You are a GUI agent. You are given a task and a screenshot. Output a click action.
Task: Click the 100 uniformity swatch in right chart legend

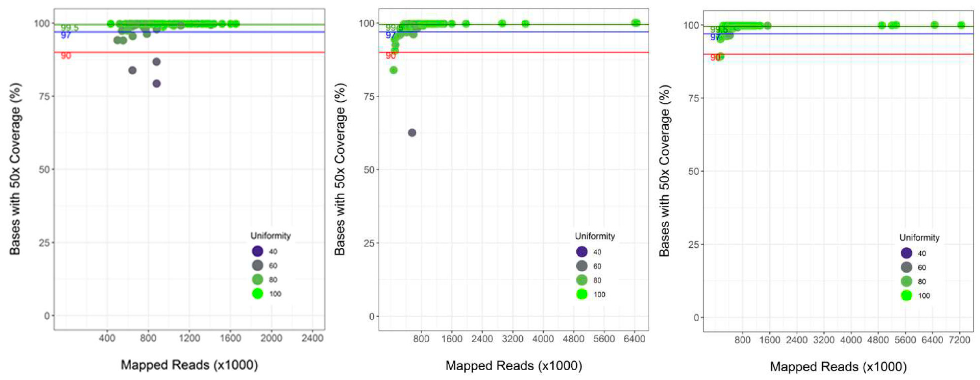907,295
